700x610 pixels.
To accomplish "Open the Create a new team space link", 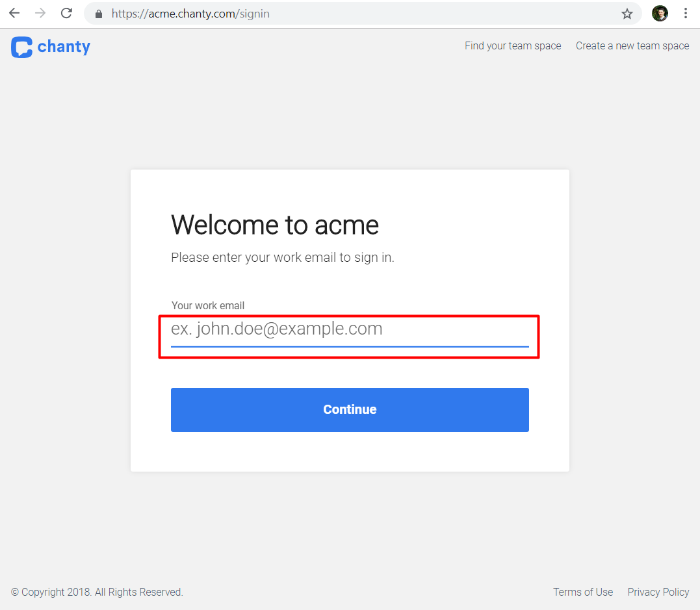I will (x=632, y=46).
